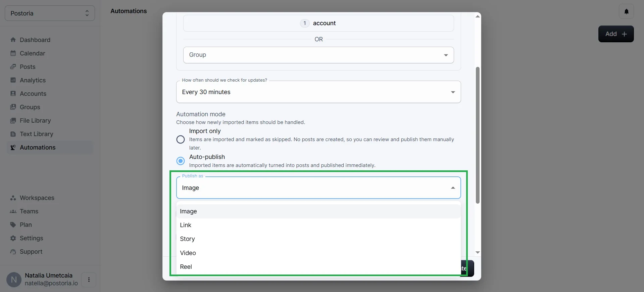Click the dialog's vertical scrollbar thumb

[x=478, y=134]
